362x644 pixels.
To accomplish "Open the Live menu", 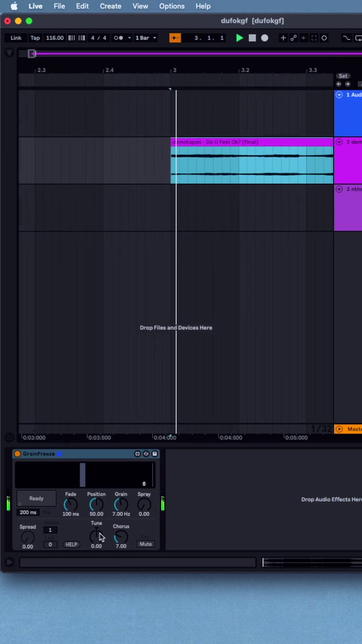I will [x=35, y=6].
